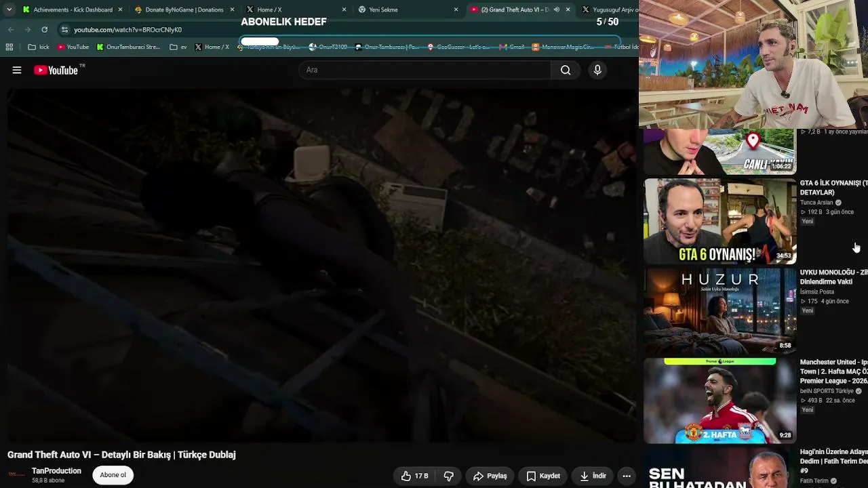Click the video player to pause playback
Screen dimensions: 868x488
[x=322, y=264]
